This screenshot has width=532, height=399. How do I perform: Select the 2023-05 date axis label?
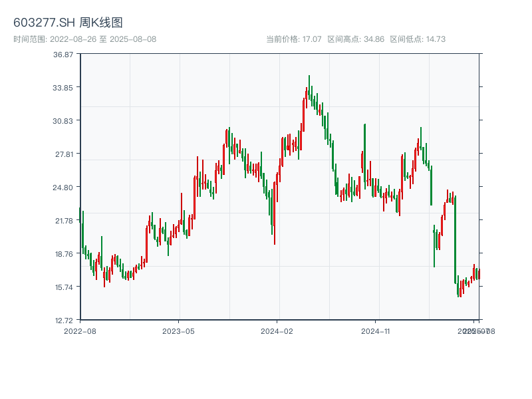(x=179, y=331)
